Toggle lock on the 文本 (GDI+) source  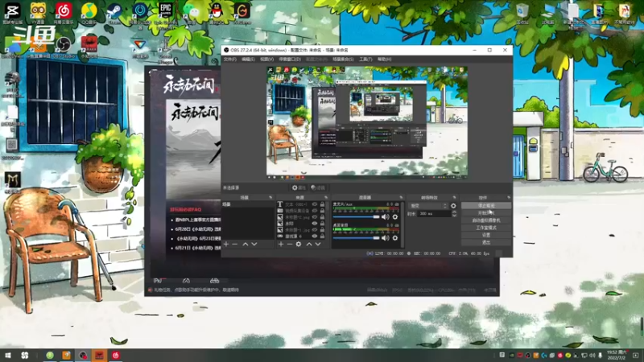pyautogui.click(x=323, y=204)
